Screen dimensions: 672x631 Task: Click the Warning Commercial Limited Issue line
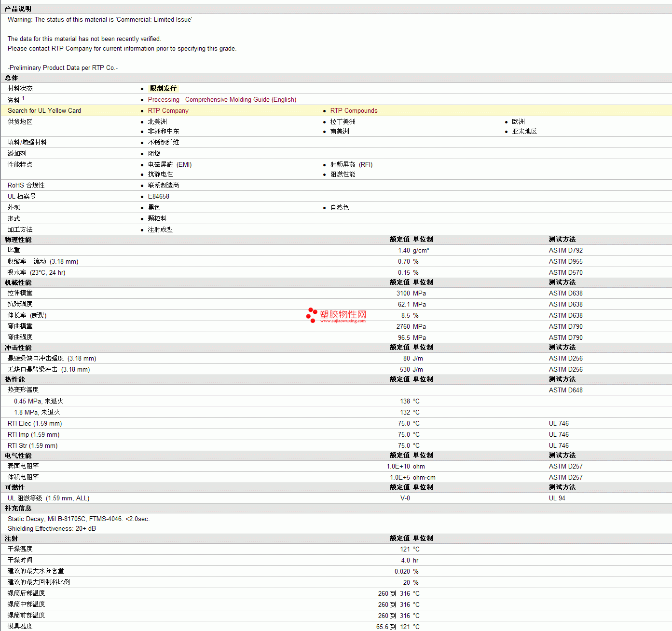[x=99, y=20]
